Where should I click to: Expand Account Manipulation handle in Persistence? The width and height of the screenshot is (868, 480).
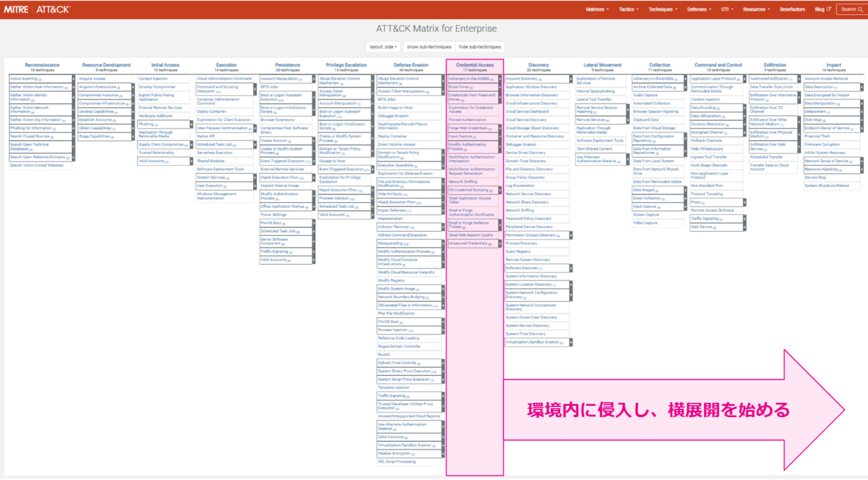pyautogui.click(x=313, y=79)
